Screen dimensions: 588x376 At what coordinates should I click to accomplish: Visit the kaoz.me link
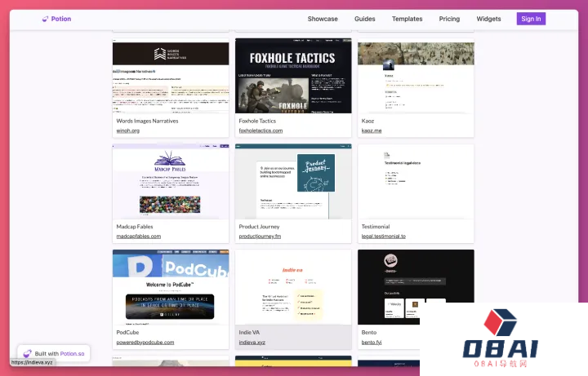point(372,130)
